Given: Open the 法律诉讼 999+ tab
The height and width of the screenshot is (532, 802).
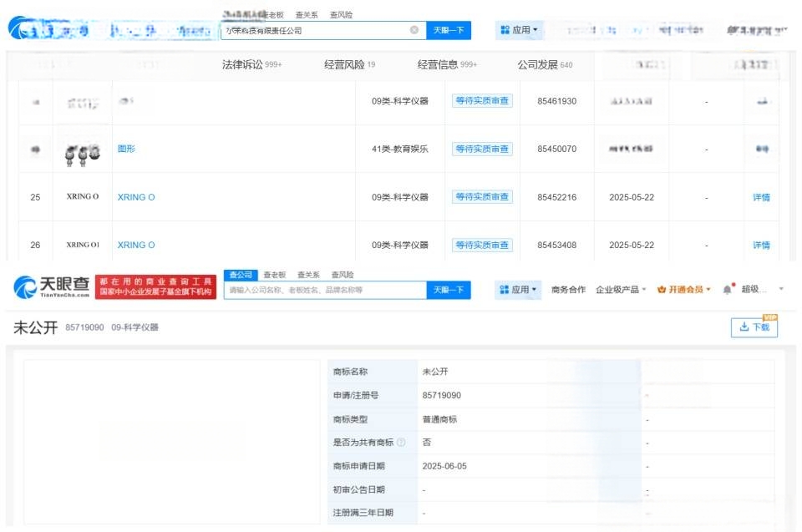Looking at the screenshot, I should coord(251,64).
